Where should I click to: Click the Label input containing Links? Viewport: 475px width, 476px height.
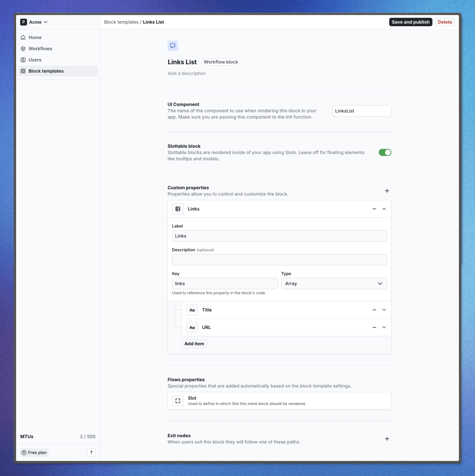(279, 236)
